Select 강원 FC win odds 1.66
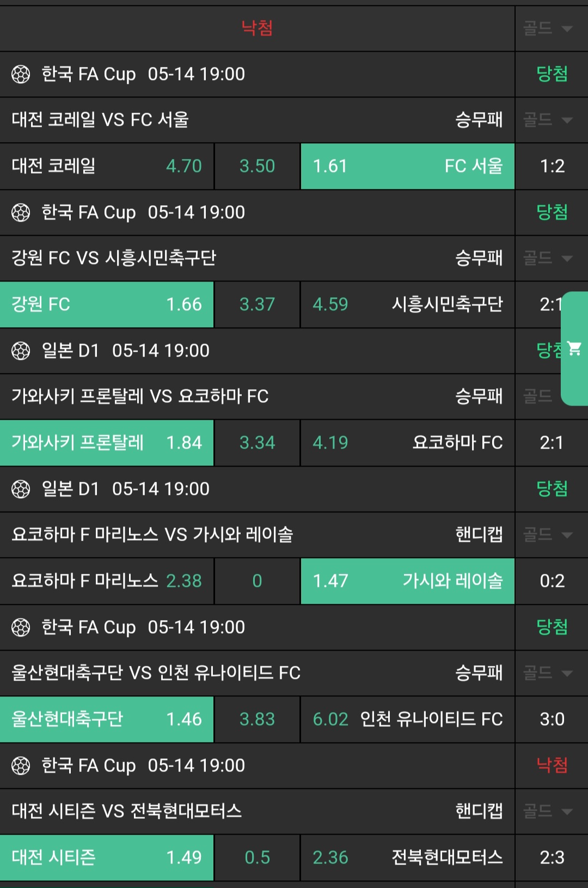The width and height of the screenshot is (588, 888). [107, 304]
